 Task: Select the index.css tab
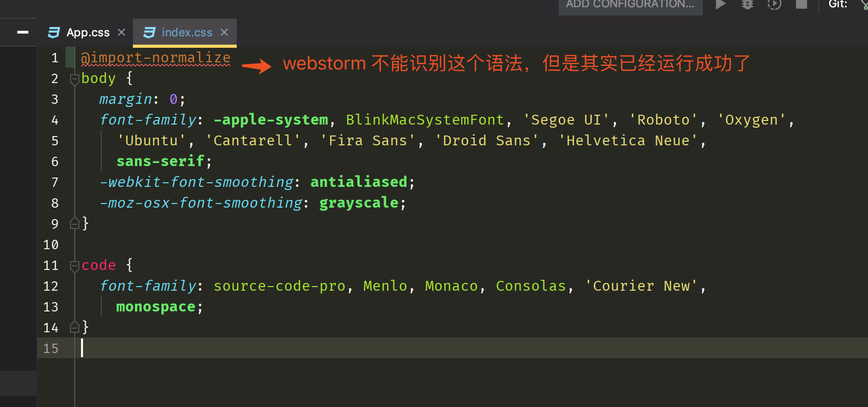click(185, 32)
